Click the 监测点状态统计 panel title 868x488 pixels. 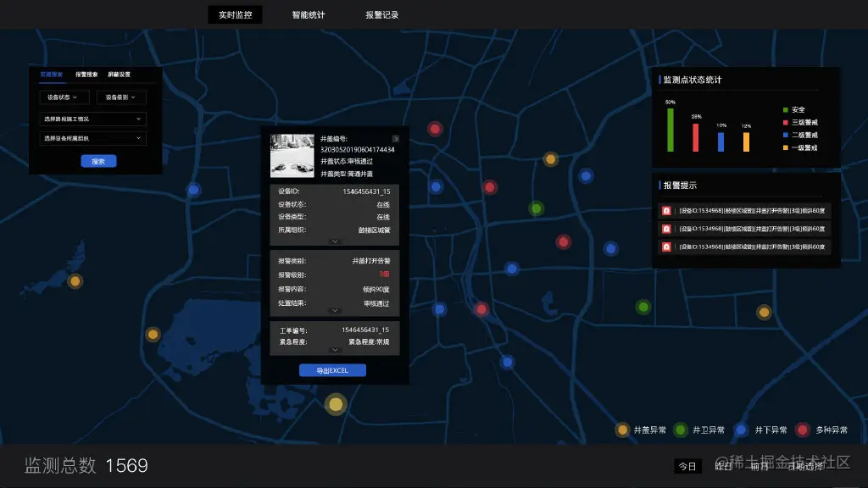[x=693, y=80]
